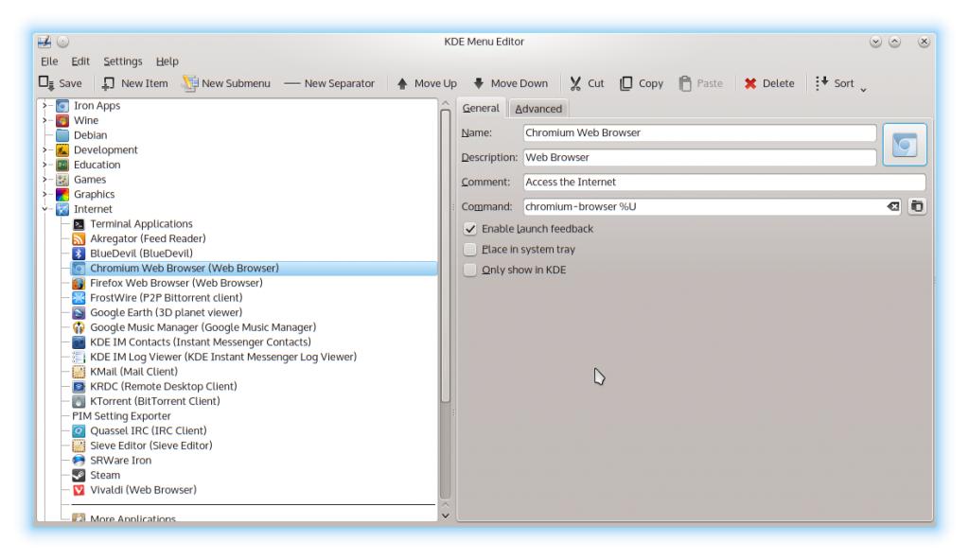Click the New Submenu toolbar icon
The width and height of the screenshot is (969, 560).
click(190, 83)
